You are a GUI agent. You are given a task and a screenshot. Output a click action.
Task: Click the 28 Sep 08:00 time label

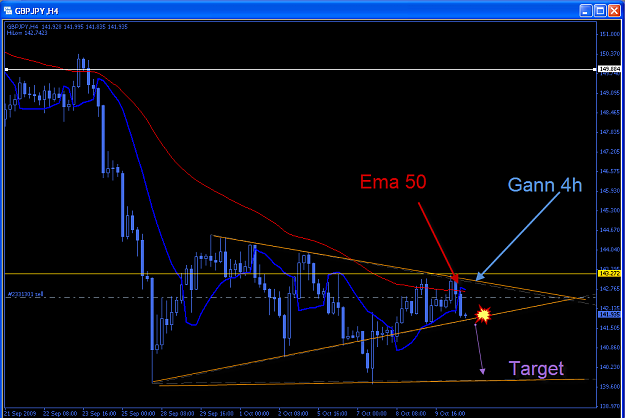pos(178,413)
